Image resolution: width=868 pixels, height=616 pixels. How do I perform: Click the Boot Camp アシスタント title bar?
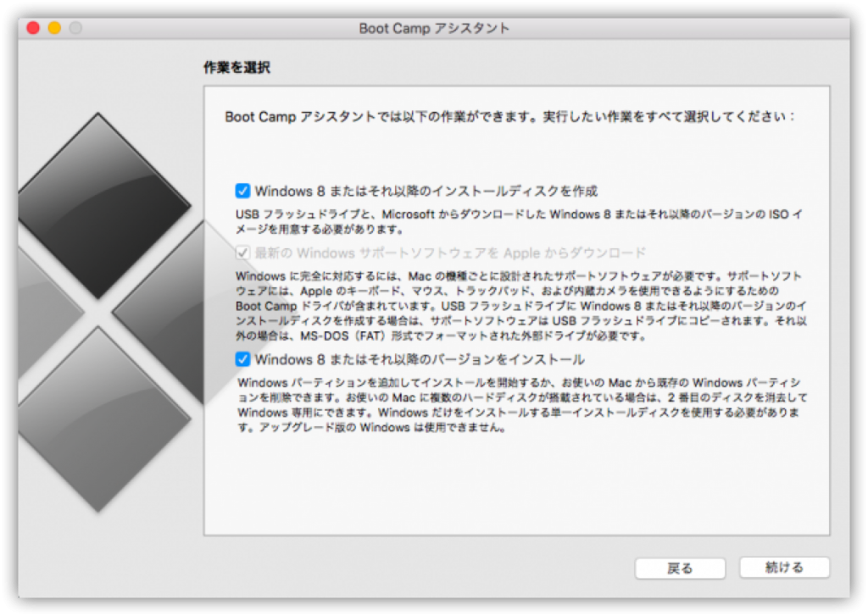(x=434, y=27)
